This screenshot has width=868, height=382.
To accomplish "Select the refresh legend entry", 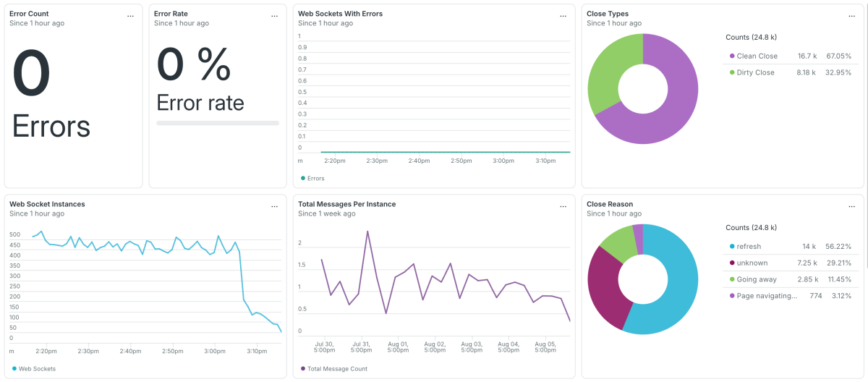I will 791,246.
